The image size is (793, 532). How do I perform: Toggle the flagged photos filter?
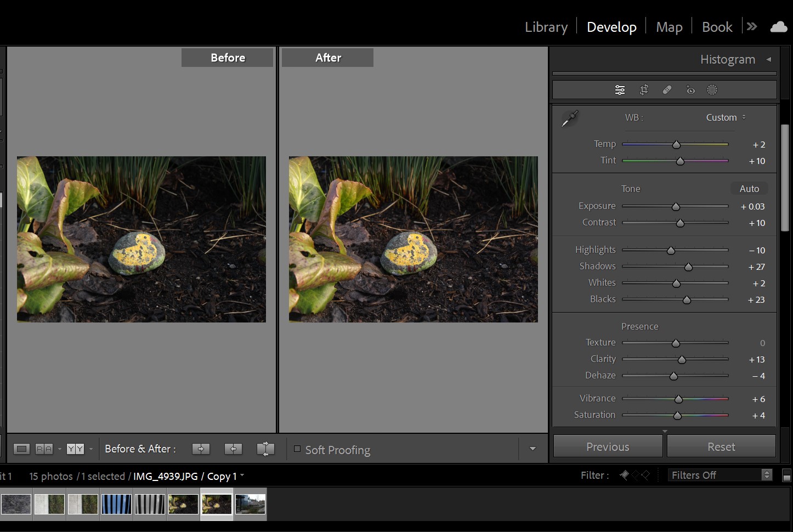coord(625,475)
